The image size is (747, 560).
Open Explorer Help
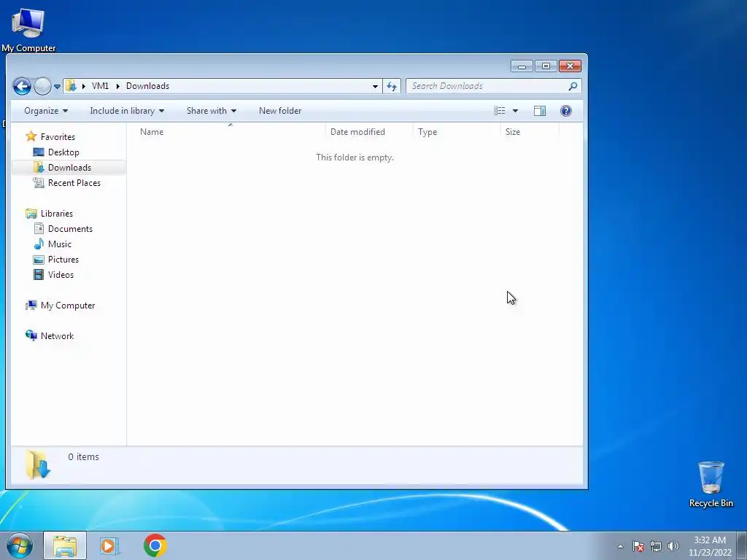[x=565, y=111]
